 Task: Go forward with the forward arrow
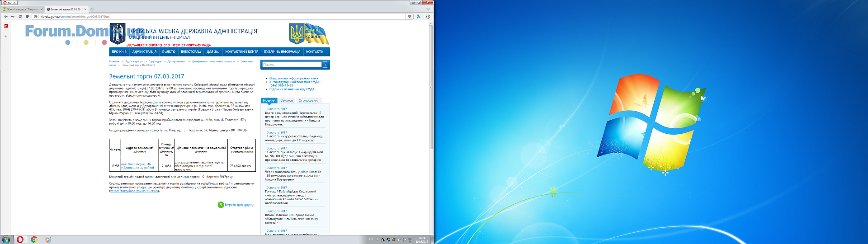pos(13,16)
